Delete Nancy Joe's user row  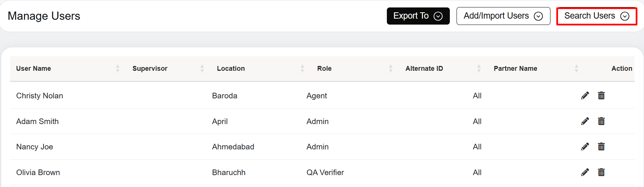601,146
